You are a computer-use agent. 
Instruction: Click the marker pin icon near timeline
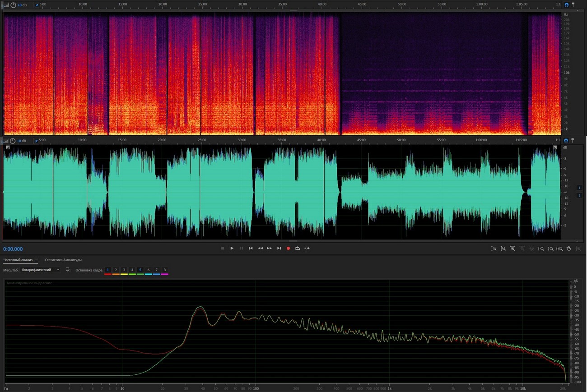tap(573, 5)
